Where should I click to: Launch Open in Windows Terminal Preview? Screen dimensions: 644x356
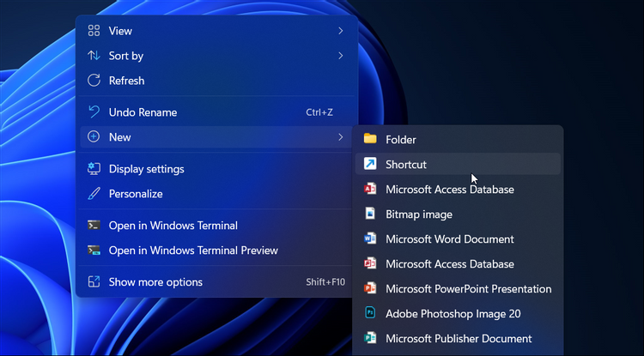pyautogui.click(x=193, y=250)
